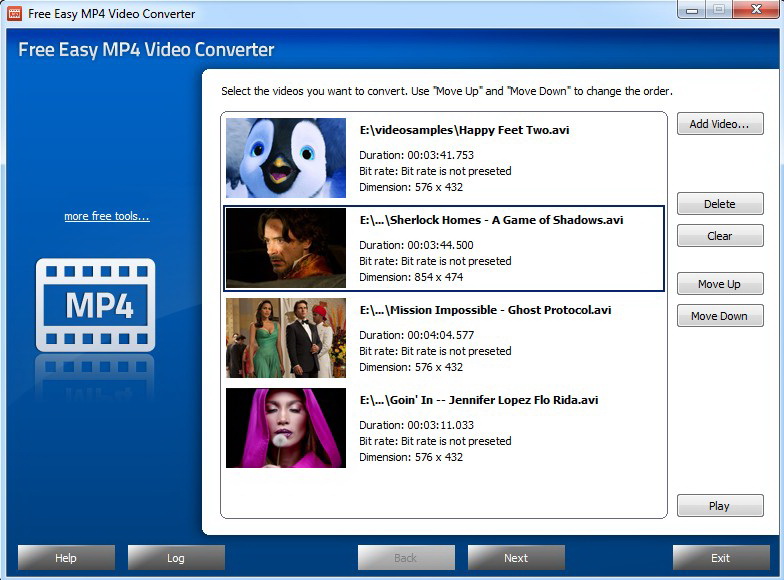Click the Sherlock Homes - A Game of Shadows.avi title

coord(492,220)
